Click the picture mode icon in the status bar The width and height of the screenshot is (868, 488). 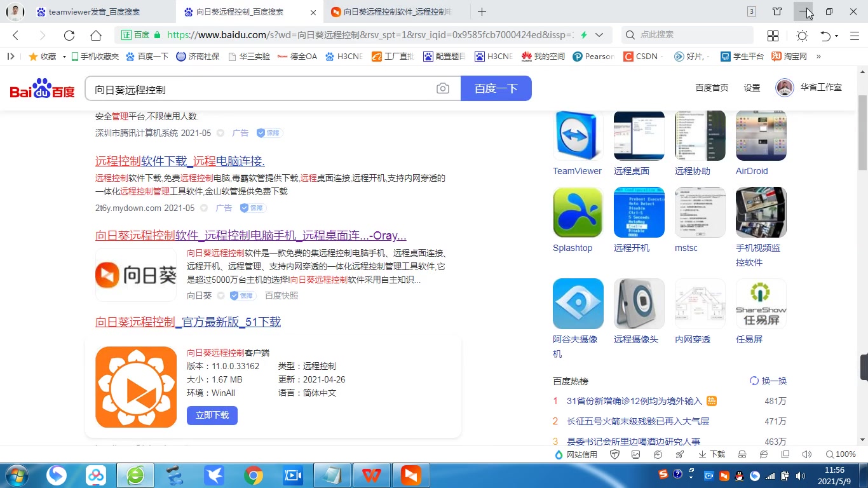click(x=636, y=454)
